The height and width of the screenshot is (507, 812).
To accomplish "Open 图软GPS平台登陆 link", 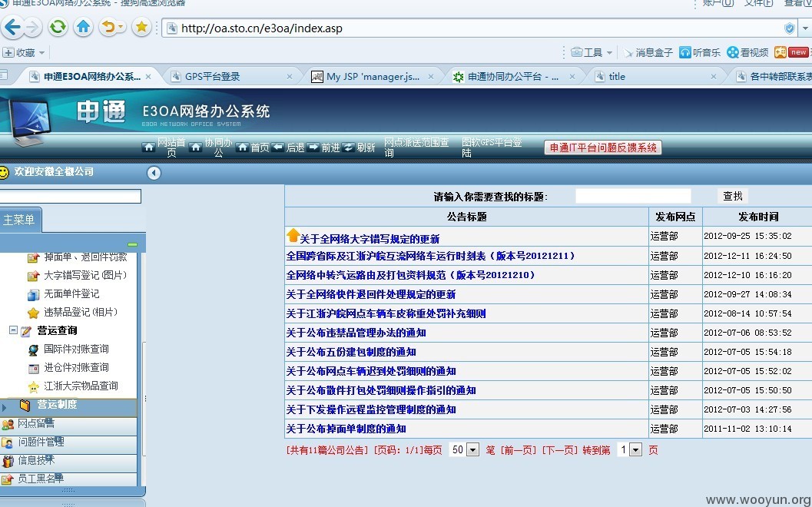I will (492, 147).
